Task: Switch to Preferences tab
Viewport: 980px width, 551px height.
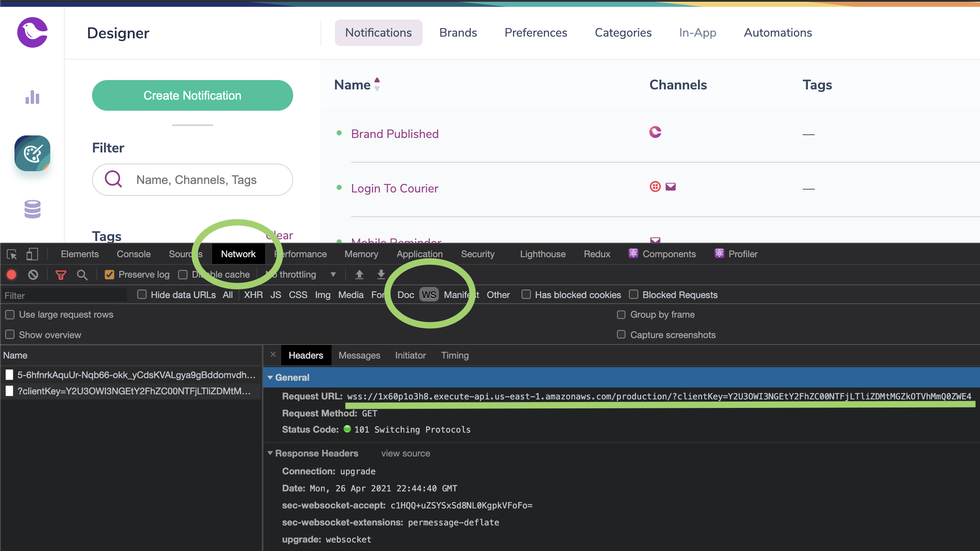Action: point(536,32)
